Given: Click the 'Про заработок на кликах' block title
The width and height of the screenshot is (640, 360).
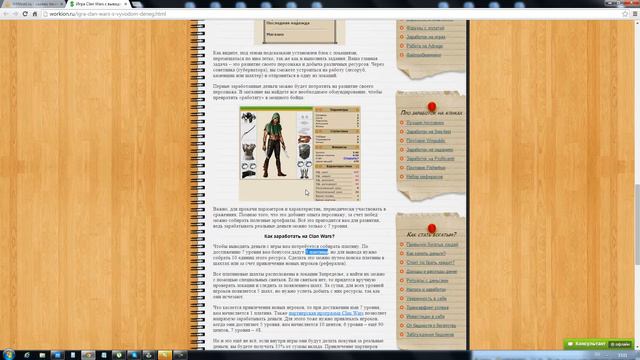Looking at the screenshot, I should click(431, 113).
